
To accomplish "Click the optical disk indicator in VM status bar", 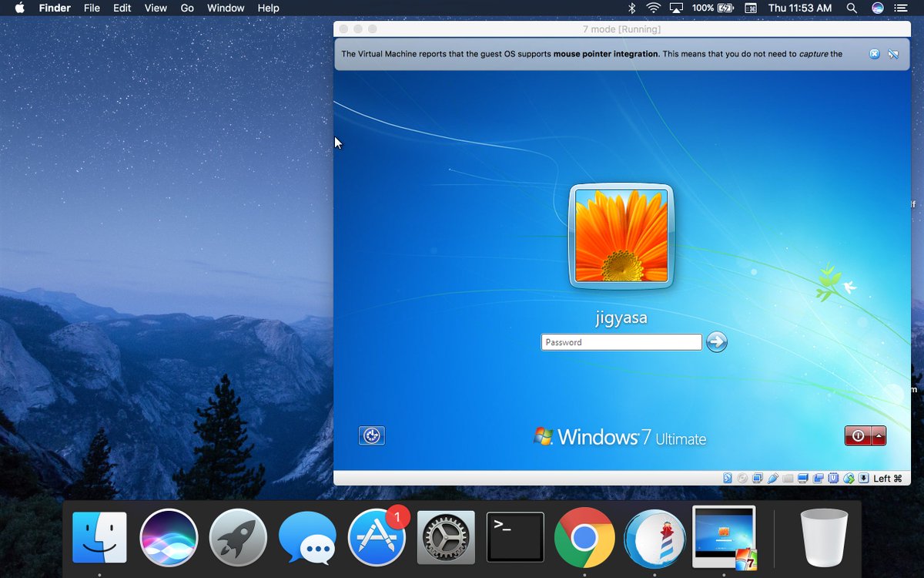I will [742, 478].
